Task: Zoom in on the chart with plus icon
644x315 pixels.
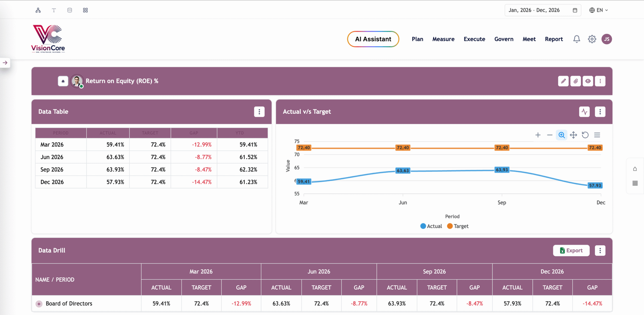Action: pos(538,135)
